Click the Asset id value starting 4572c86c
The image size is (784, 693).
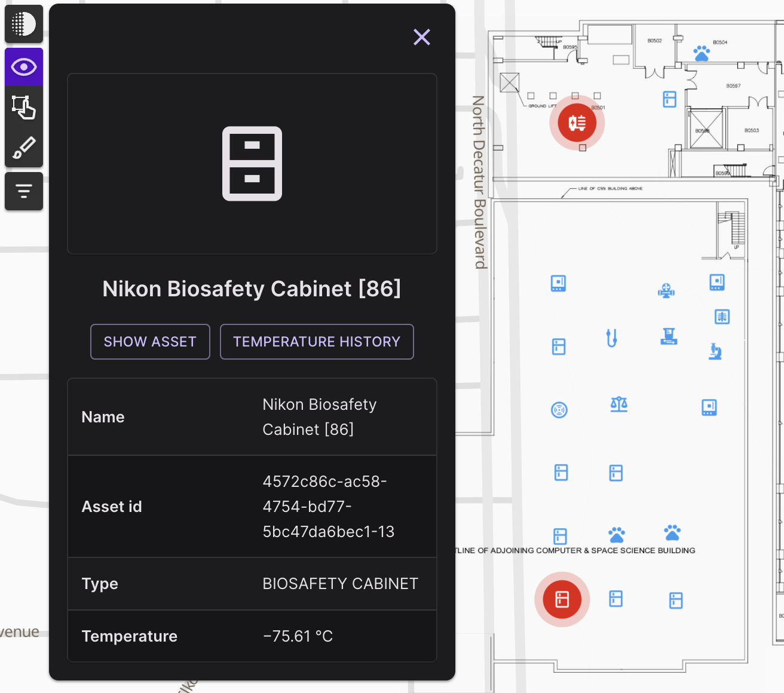(x=329, y=507)
